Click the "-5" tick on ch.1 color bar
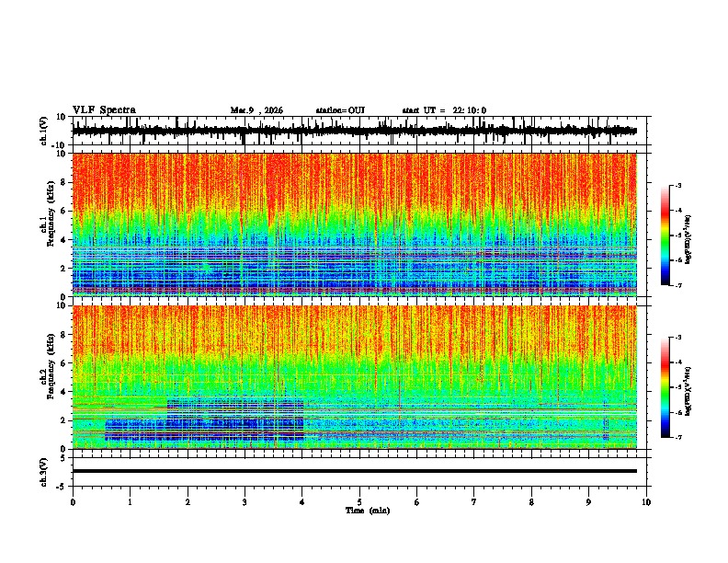Image resolution: width=728 pixels, height=563 pixels. [677, 236]
